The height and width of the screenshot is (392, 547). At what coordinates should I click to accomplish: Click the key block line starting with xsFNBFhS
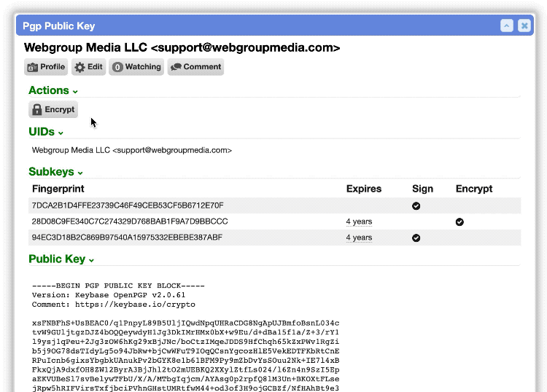(x=185, y=324)
